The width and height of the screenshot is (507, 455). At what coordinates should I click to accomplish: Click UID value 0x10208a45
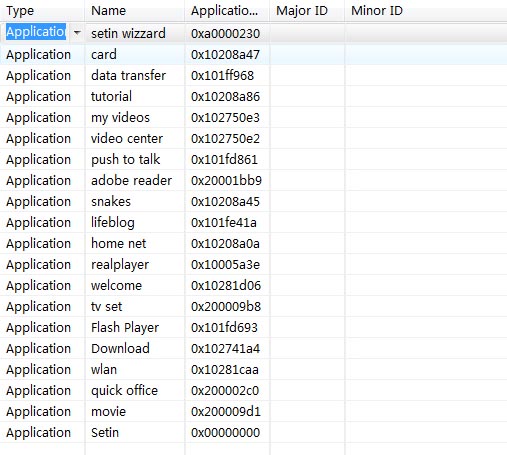(x=225, y=201)
